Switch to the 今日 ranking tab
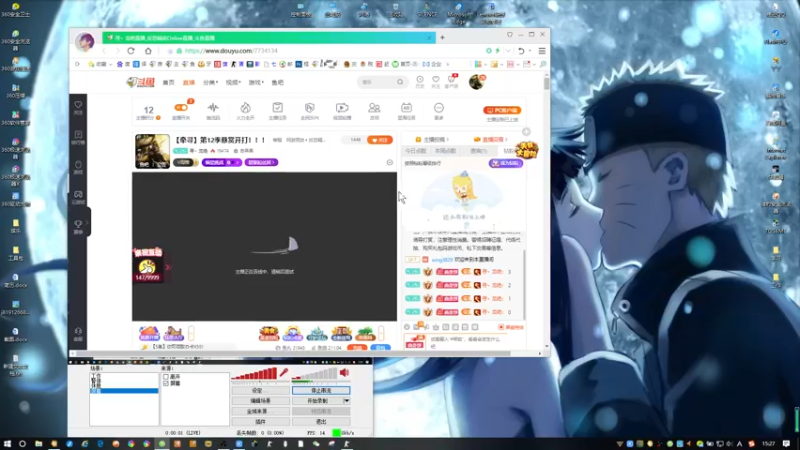This screenshot has height=450, width=800. tap(415, 151)
